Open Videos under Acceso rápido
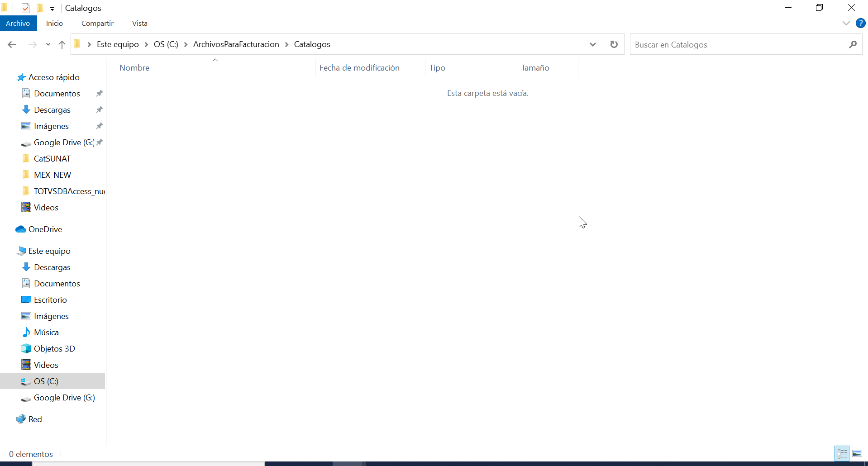Image resolution: width=868 pixels, height=466 pixels. click(x=46, y=208)
